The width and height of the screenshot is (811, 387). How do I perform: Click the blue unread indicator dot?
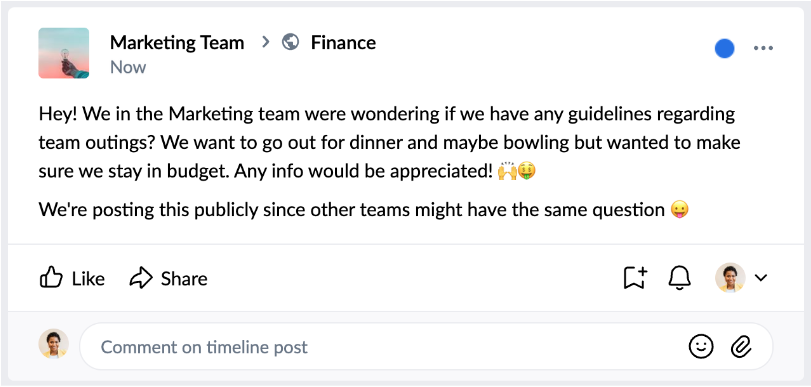[x=725, y=49]
